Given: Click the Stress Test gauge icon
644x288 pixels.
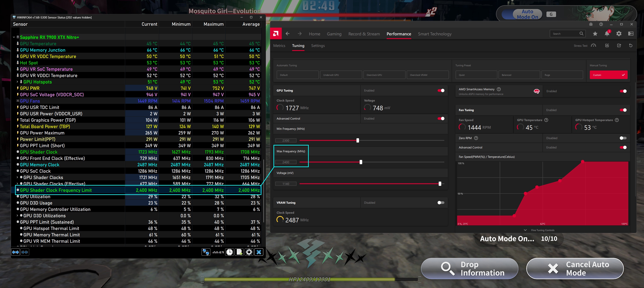Looking at the screenshot, I should click(x=593, y=45).
